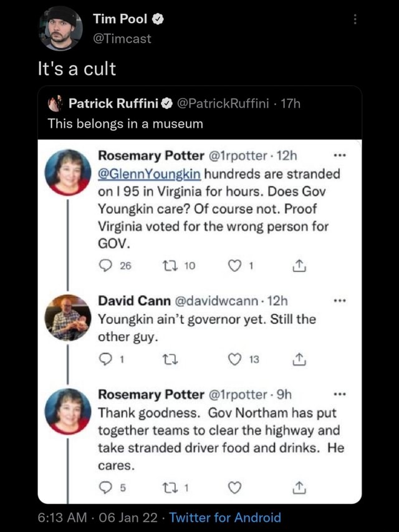View Tim Pool's profile picture
399x532 pixels.
(60, 27)
